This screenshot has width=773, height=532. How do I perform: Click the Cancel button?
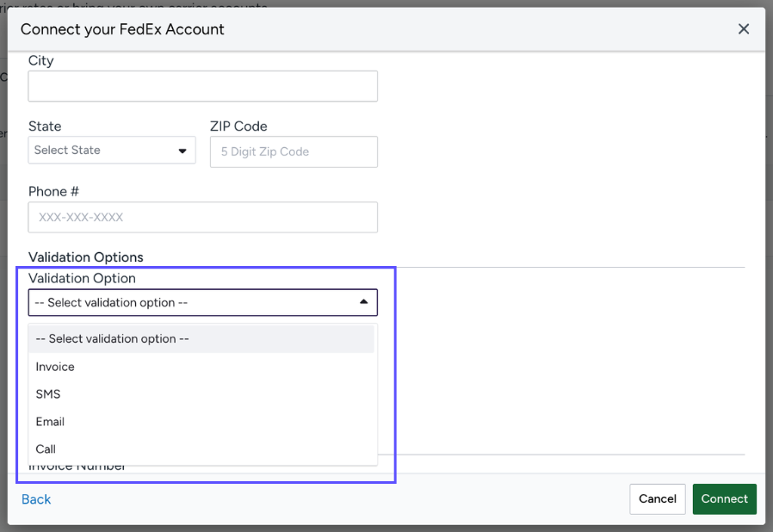click(x=657, y=499)
